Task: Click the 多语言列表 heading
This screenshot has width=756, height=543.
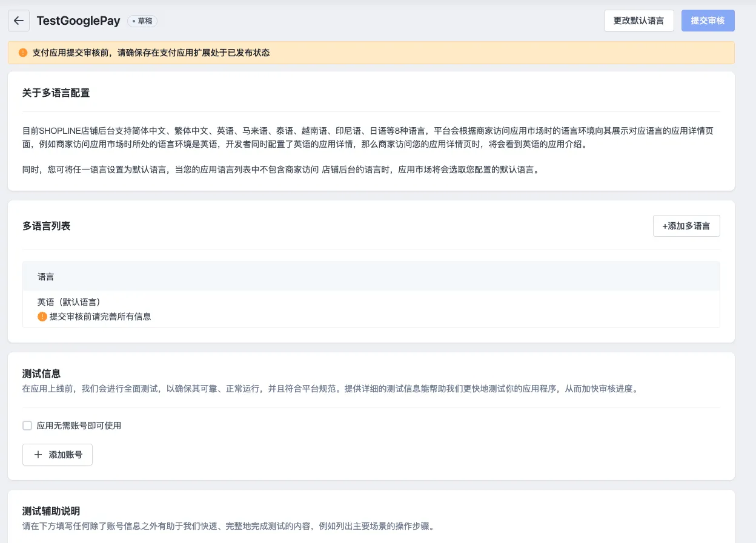Action: [x=47, y=226]
